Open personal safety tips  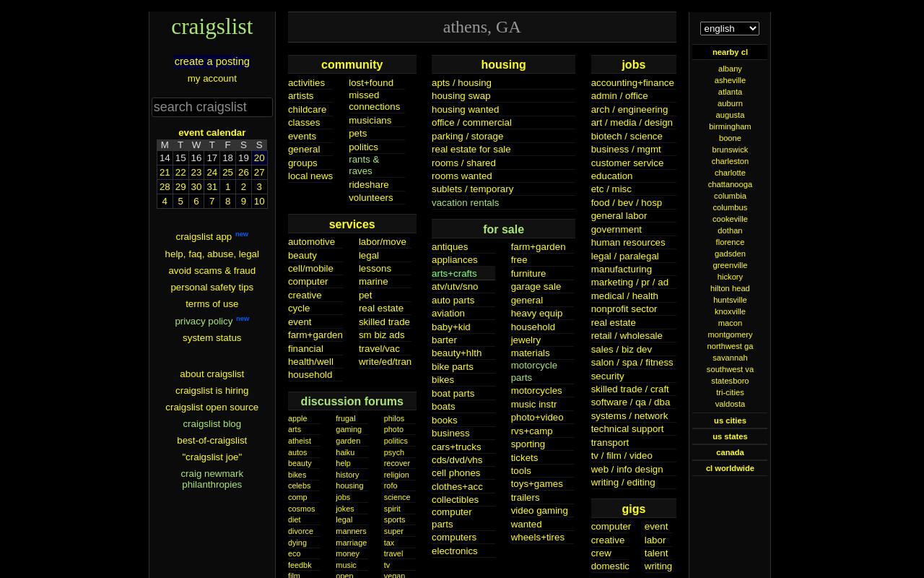212,287
